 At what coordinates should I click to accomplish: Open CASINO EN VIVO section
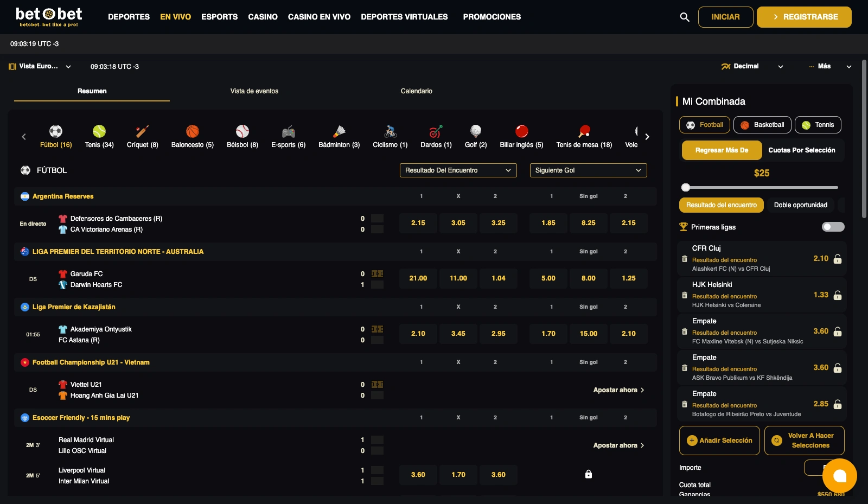319,17
